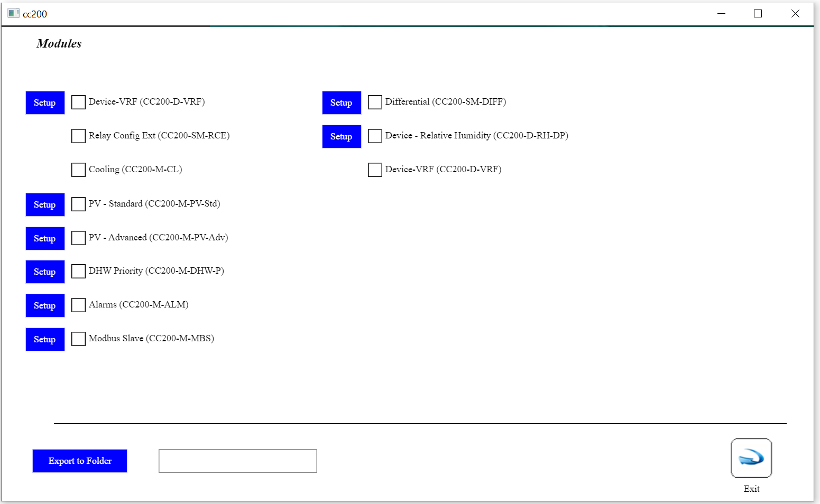Open Setup for Modbus Slave module
Image resolution: width=820 pixels, height=504 pixels.
pos(45,339)
